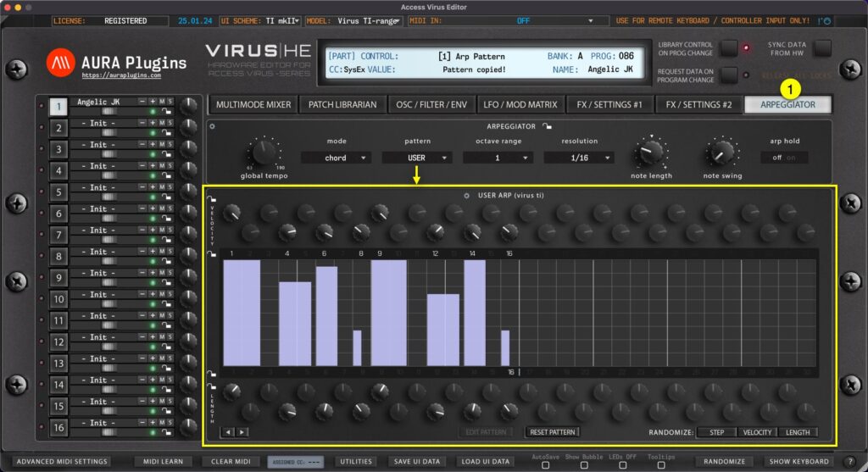Click the note length knob
This screenshot has height=472, width=868.
click(650, 152)
